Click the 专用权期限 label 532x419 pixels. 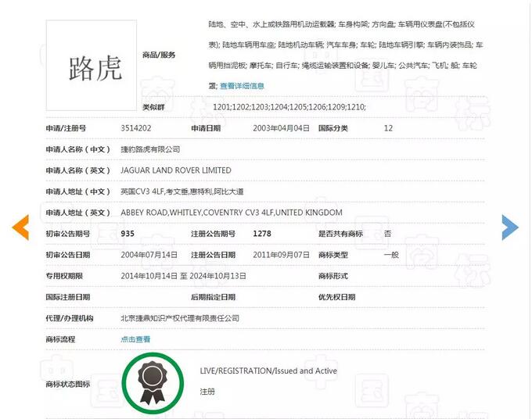pos(64,276)
